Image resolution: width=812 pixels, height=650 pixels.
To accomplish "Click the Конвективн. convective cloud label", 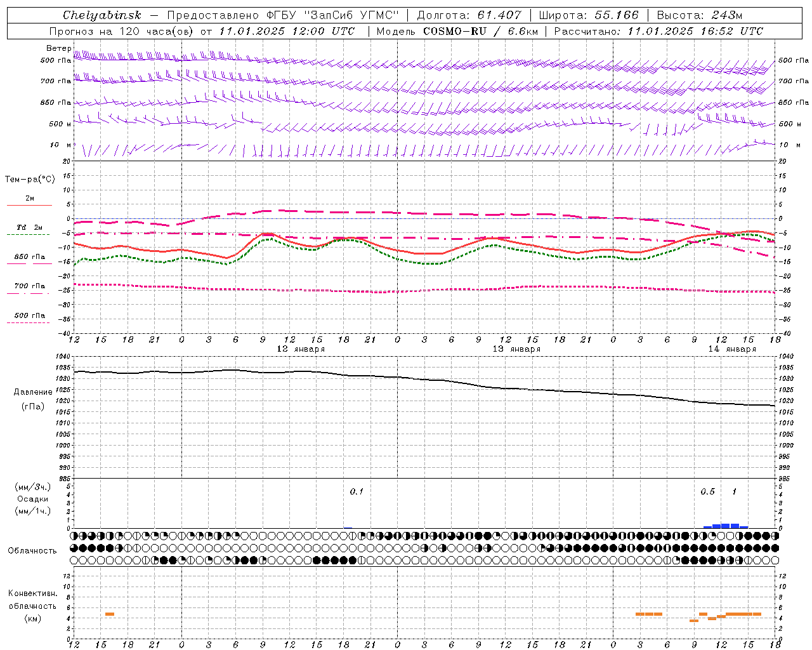I will [x=32, y=594].
